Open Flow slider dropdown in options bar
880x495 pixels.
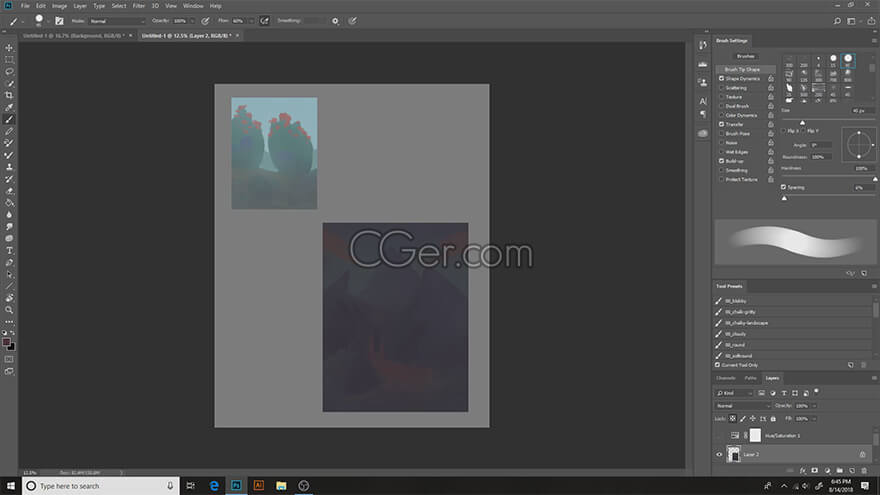(250, 21)
